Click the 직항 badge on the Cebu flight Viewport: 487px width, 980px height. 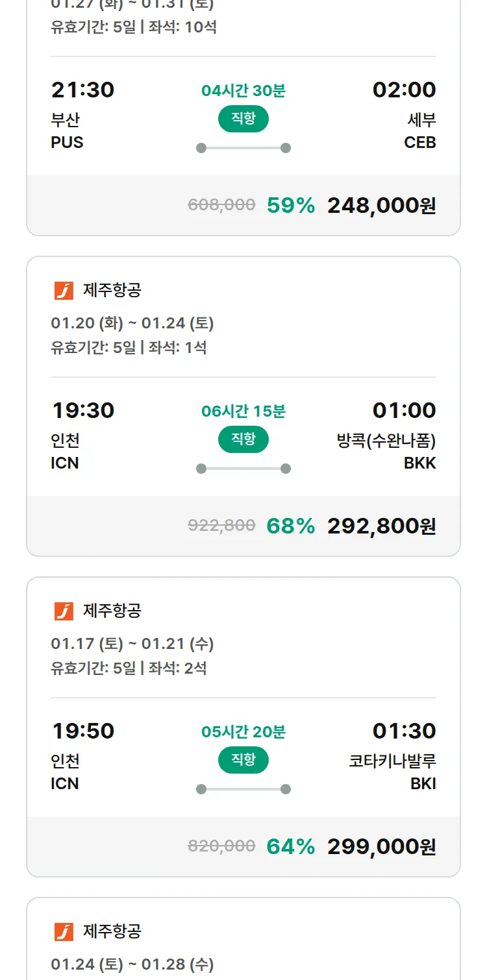[x=243, y=119]
